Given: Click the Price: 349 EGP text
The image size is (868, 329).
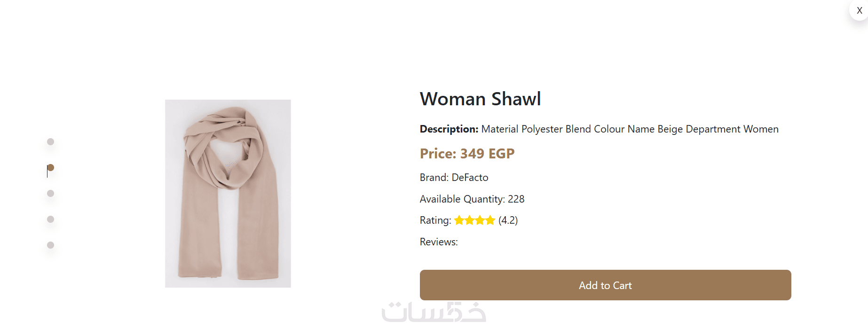Looking at the screenshot, I should [467, 154].
